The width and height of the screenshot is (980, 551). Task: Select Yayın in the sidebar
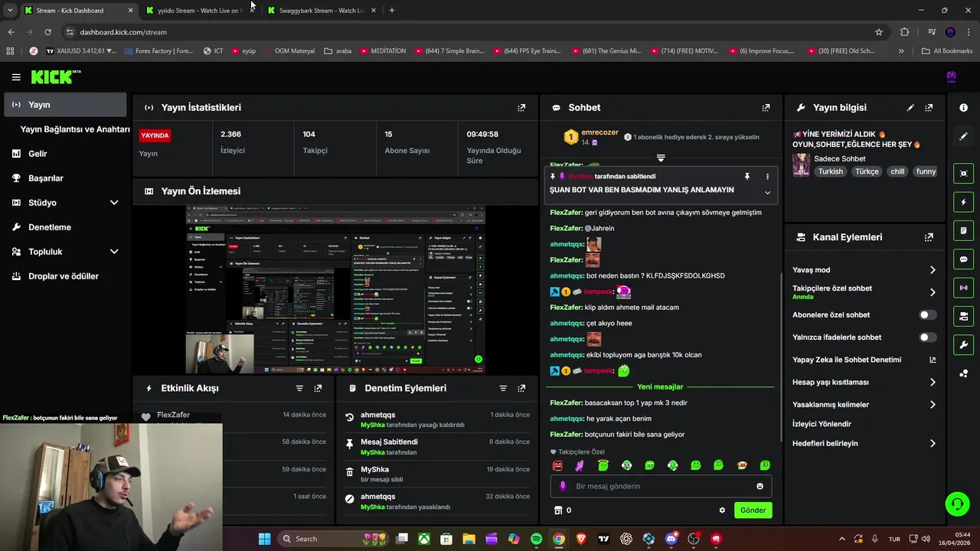[x=65, y=105]
